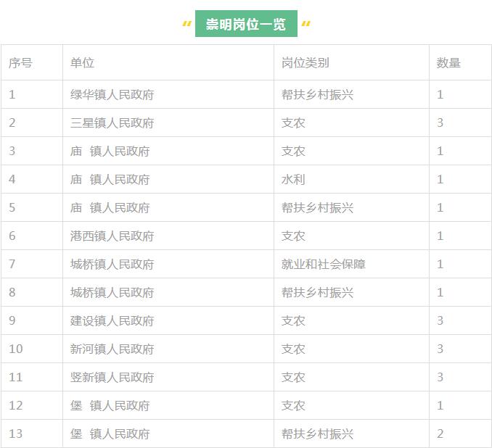This screenshot has height=448, width=492.
Task: Select the 建设镇人民政府 cell
Action: click(x=112, y=321)
